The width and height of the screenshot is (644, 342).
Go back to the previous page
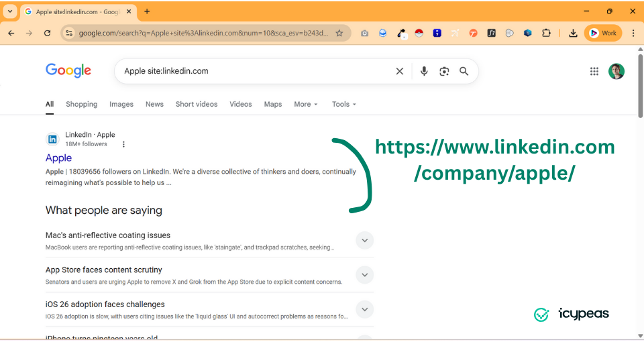point(11,34)
